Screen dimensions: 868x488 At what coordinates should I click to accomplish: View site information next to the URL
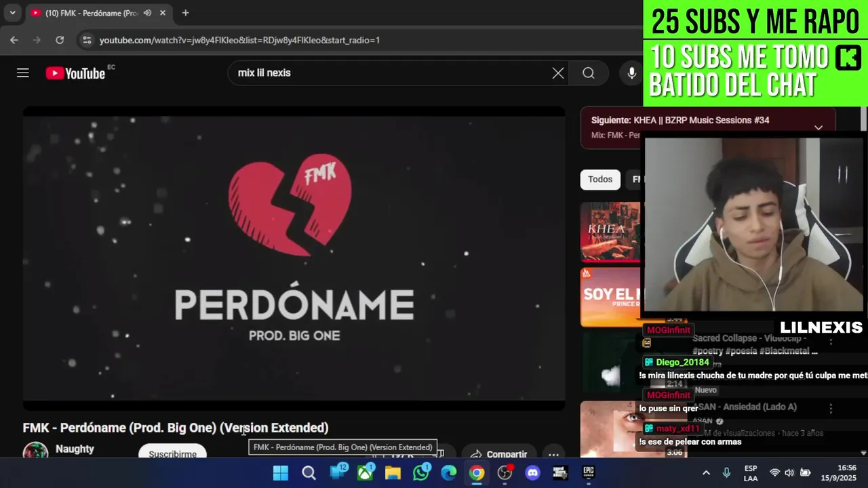click(x=87, y=40)
